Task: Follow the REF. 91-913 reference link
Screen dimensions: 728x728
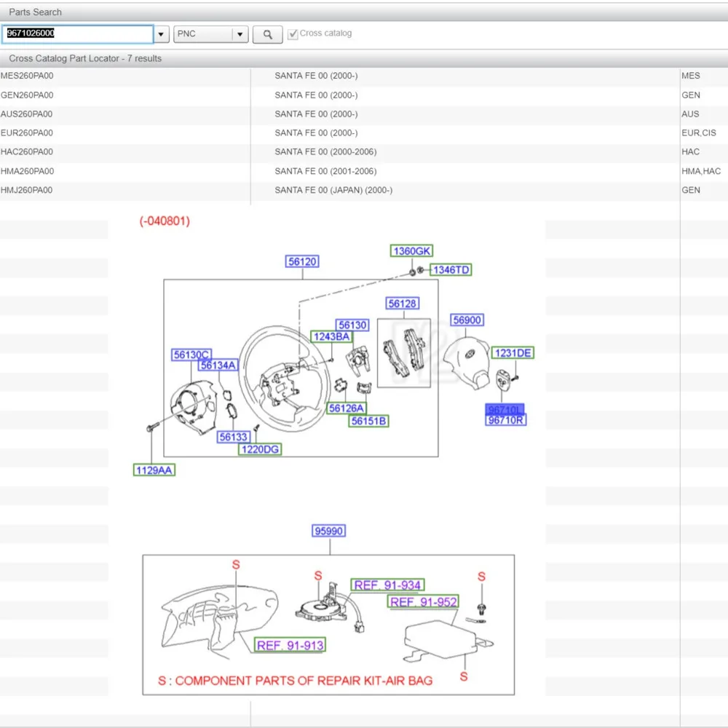Action: click(x=290, y=646)
